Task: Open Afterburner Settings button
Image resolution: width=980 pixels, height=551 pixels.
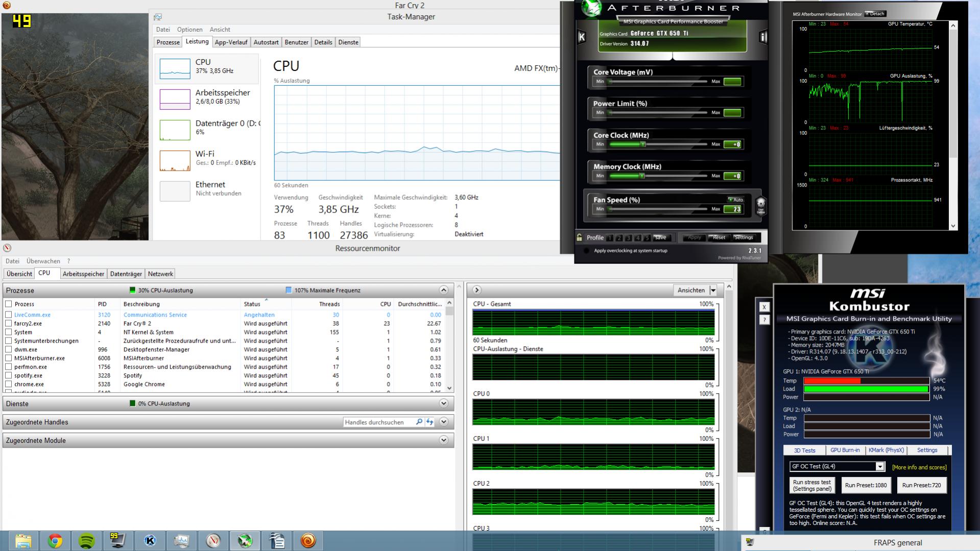Action: click(743, 237)
